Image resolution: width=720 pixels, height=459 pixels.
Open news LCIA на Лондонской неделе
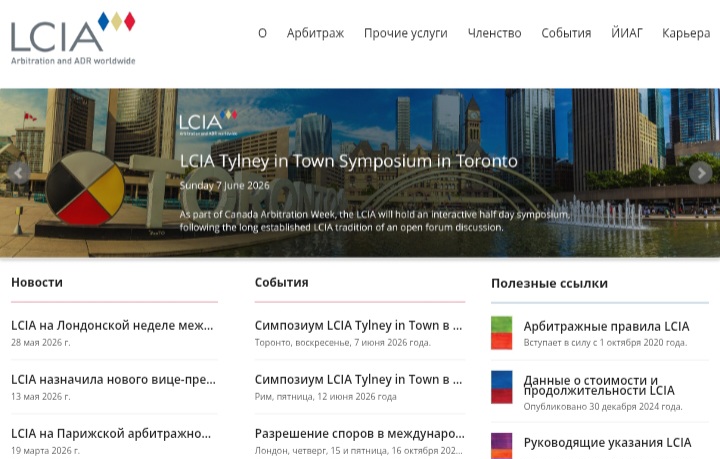112,325
